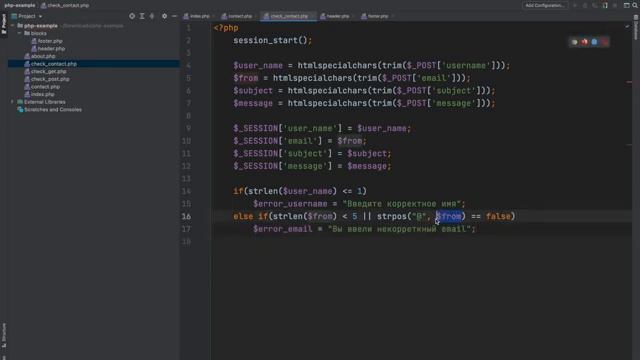The image size is (640, 360).
Task: Click the Stop icon in top toolbar
Action: (615, 5)
